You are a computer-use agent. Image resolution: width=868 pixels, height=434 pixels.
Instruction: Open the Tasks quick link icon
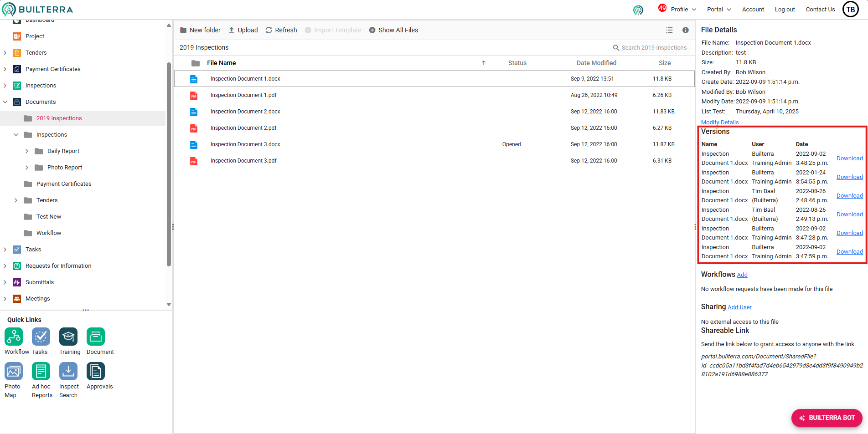pyautogui.click(x=41, y=337)
